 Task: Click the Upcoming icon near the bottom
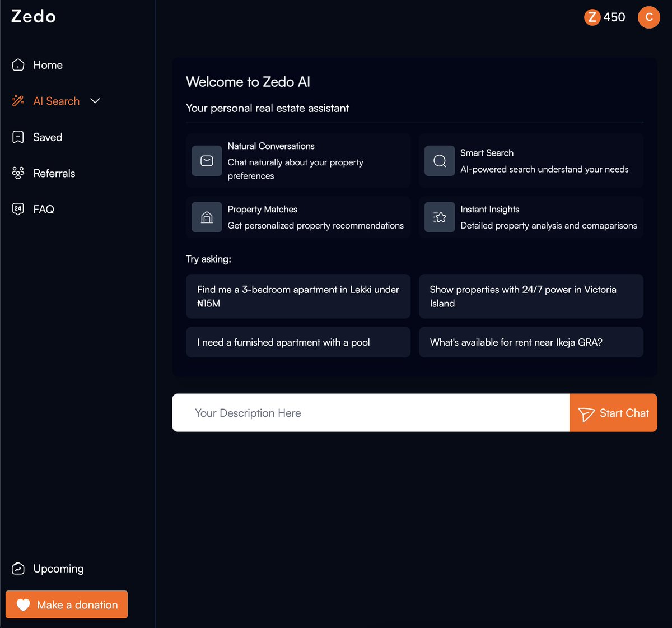tap(18, 568)
